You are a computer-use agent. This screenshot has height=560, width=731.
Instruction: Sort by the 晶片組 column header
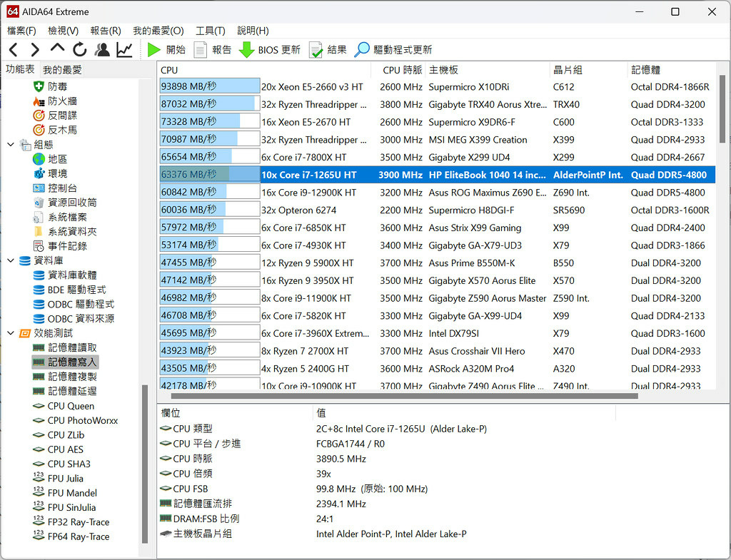[589, 70]
